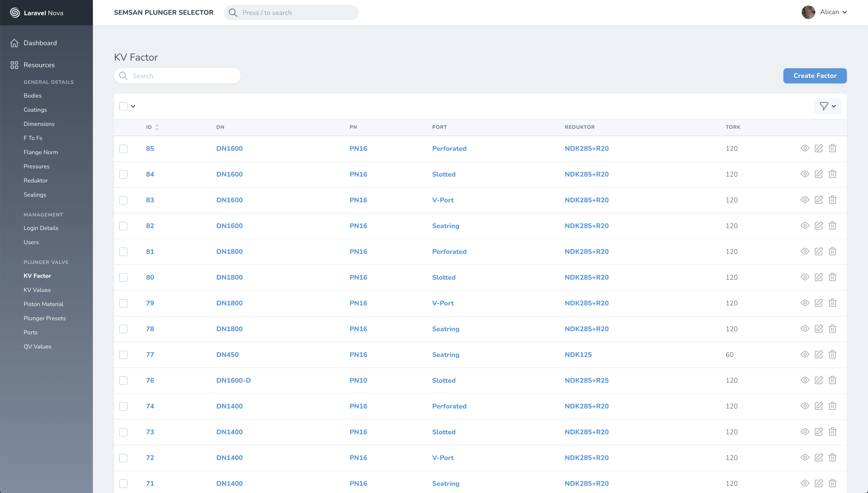The image size is (868, 493).
Task: Open the Users management page
Action: point(31,242)
